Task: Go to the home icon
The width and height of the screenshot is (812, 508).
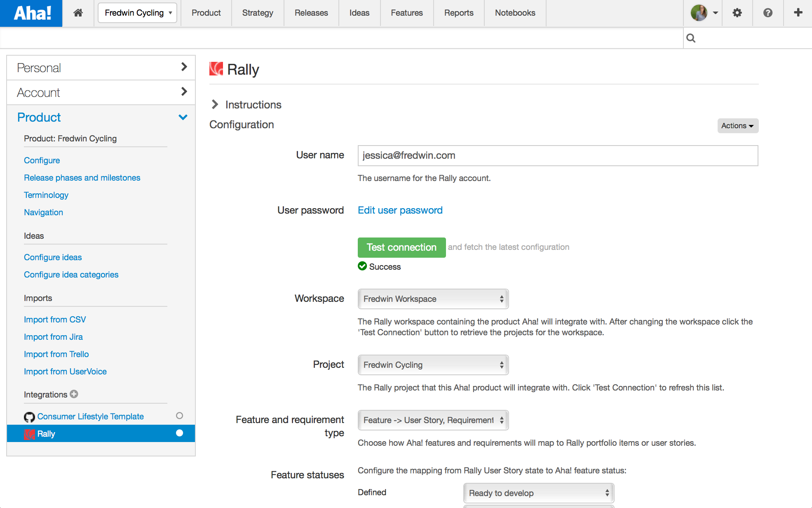Action: pyautogui.click(x=78, y=13)
